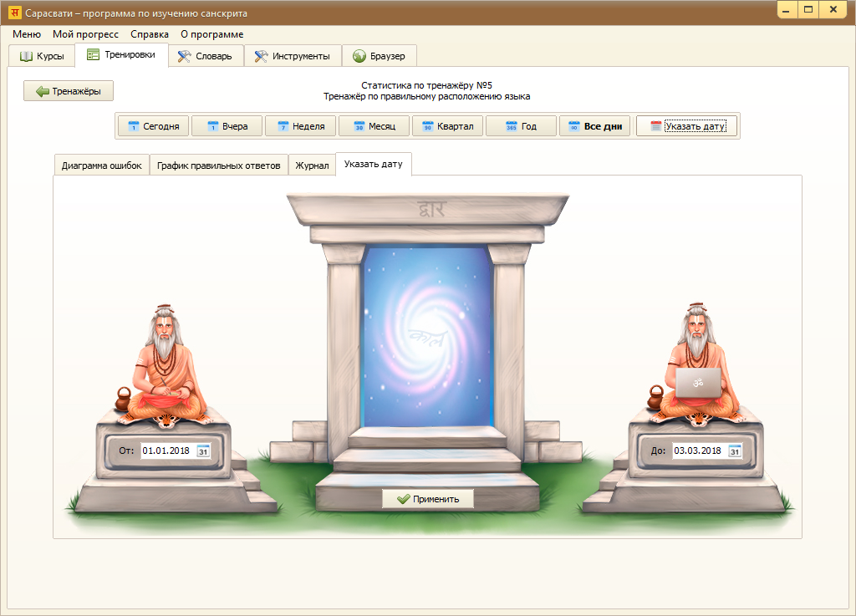
Task: Show statistics for Сегодня
Action: click(x=153, y=126)
